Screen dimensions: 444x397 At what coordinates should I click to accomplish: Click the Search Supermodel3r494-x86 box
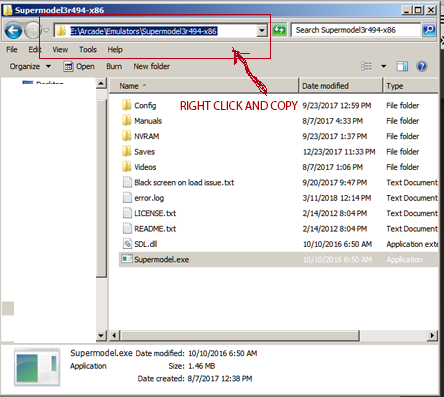(355, 30)
